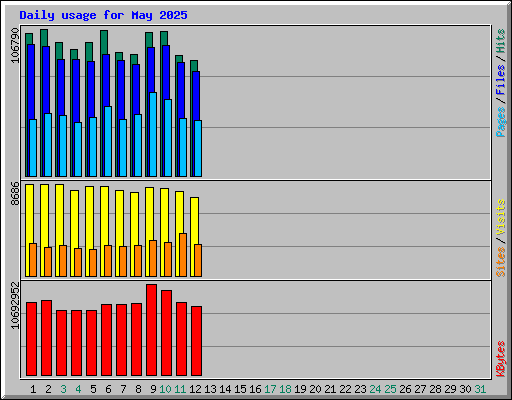Click the orange Sites bar for day 11

(183, 255)
